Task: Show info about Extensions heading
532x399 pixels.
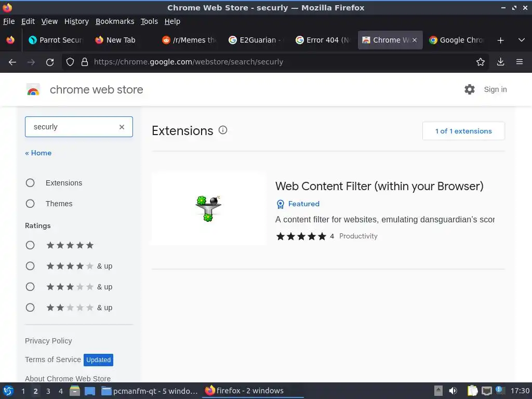Action: 223,130
